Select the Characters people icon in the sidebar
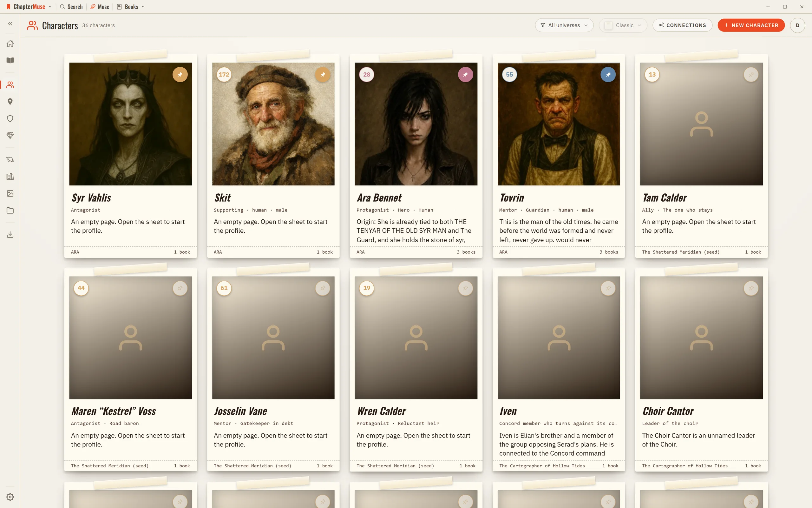 (10, 85)
